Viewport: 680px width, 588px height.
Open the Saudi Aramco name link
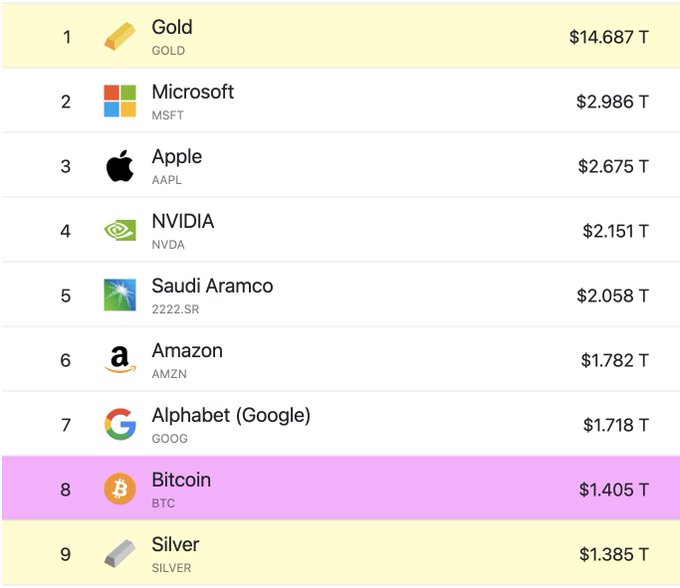(212, 286)
